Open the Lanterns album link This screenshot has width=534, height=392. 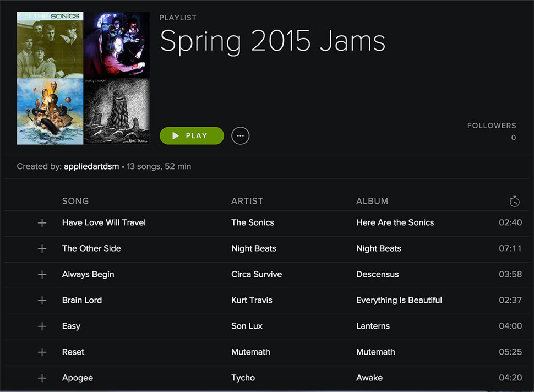click(x=373, y=326)
